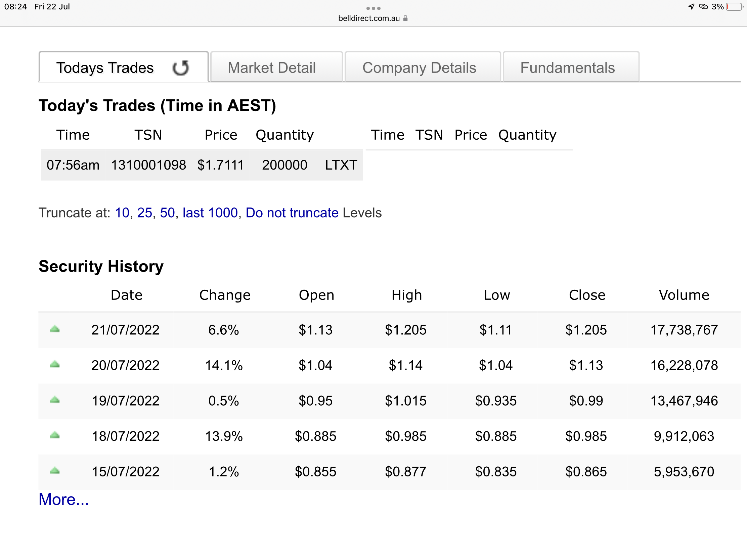Click green up arrow for 18/07/2022
Viewport: 747px width, 560px height.
pyautogui.click(x=55, y=435)
